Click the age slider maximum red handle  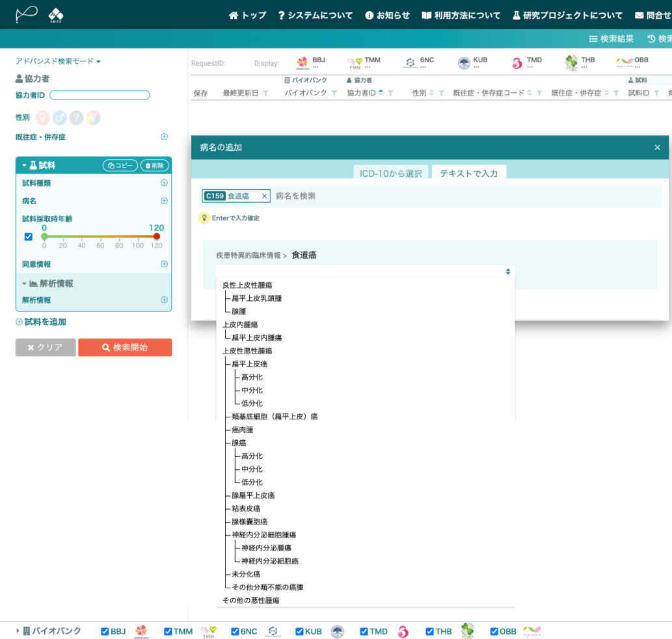click(x=156, y=237)
